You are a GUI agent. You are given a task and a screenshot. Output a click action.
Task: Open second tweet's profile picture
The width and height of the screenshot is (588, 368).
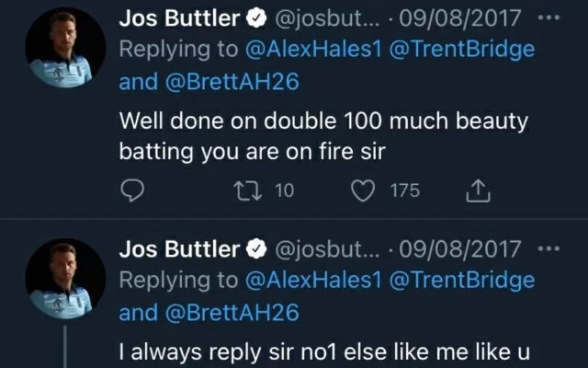[64, 276]
